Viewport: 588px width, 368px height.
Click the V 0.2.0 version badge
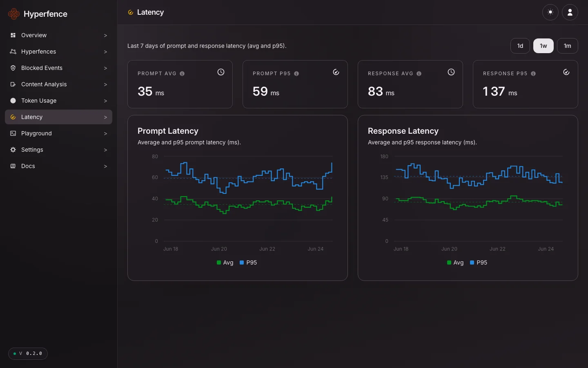pyautogui.click(x=28, y=354)
